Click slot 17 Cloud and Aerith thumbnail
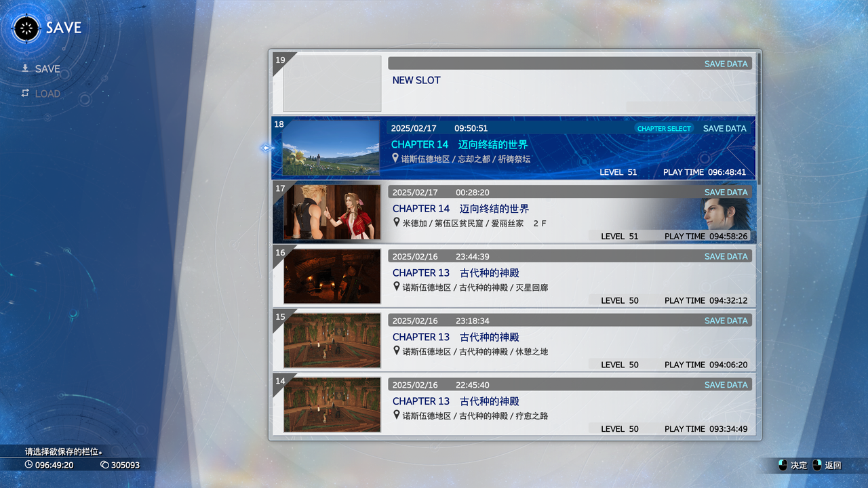Image resolution: width=868 pixels, height=488 pixels. tap(332, 212)
